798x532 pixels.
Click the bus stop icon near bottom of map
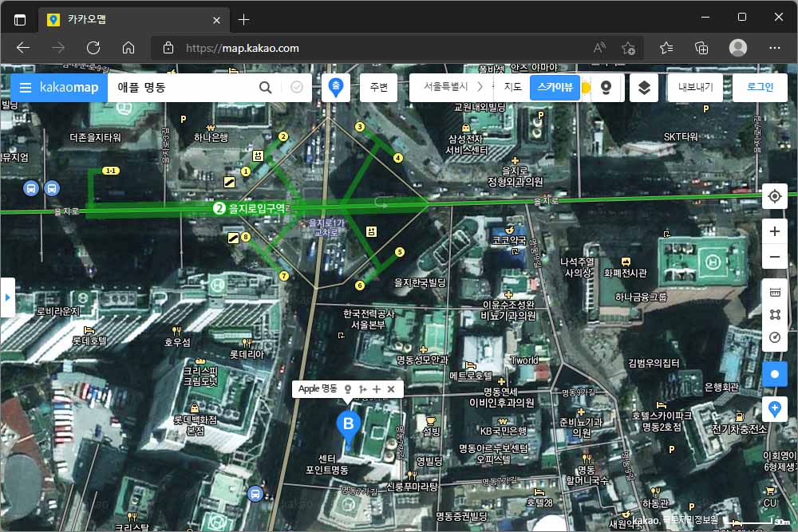pyautogui.click(x=255, y=494)
